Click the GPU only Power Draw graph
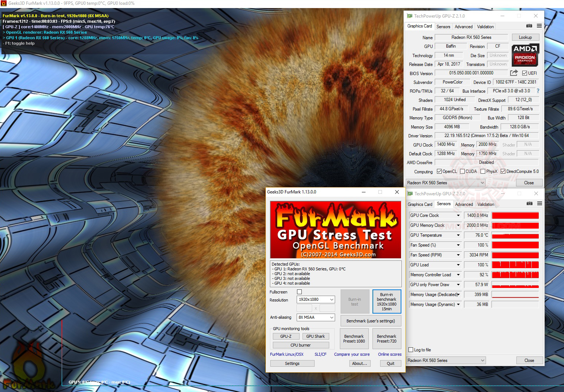The height and width of the screenshot is (392, 564). 515,285
